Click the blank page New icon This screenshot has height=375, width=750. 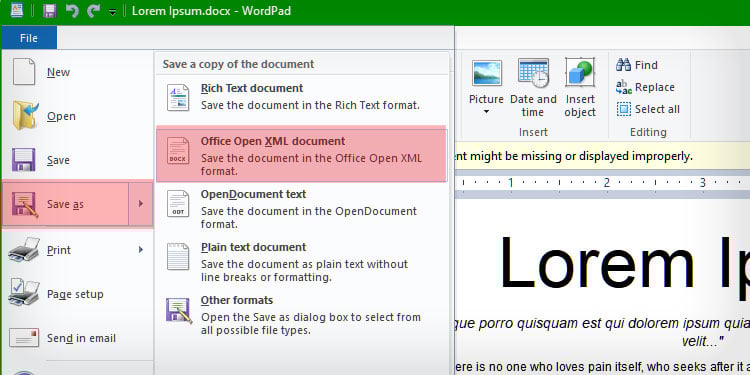pyautogui.click(x=24, y=72)
